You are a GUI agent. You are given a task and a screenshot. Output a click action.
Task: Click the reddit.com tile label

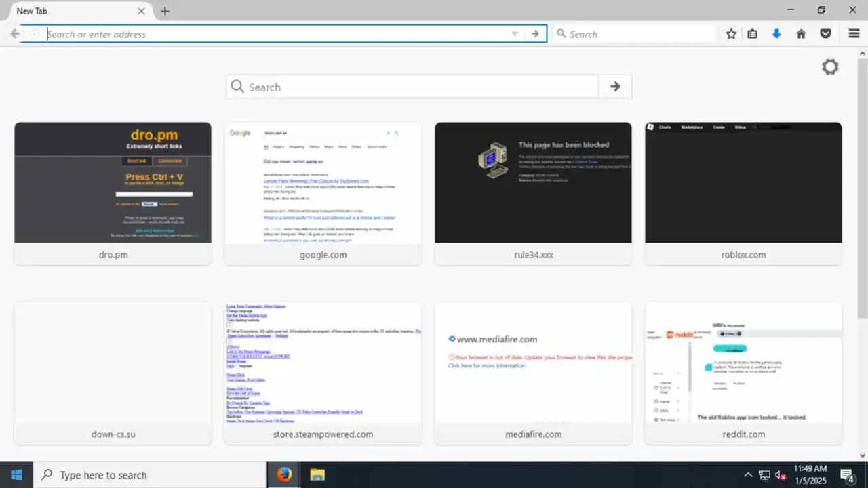[x=743, y=434]
